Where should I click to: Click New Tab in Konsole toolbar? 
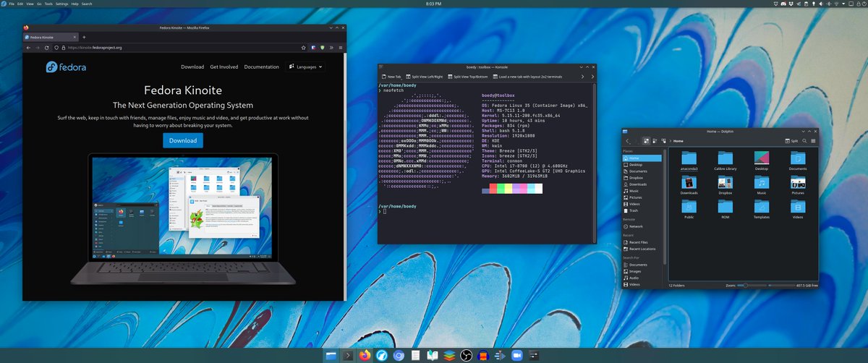[391, 76]
